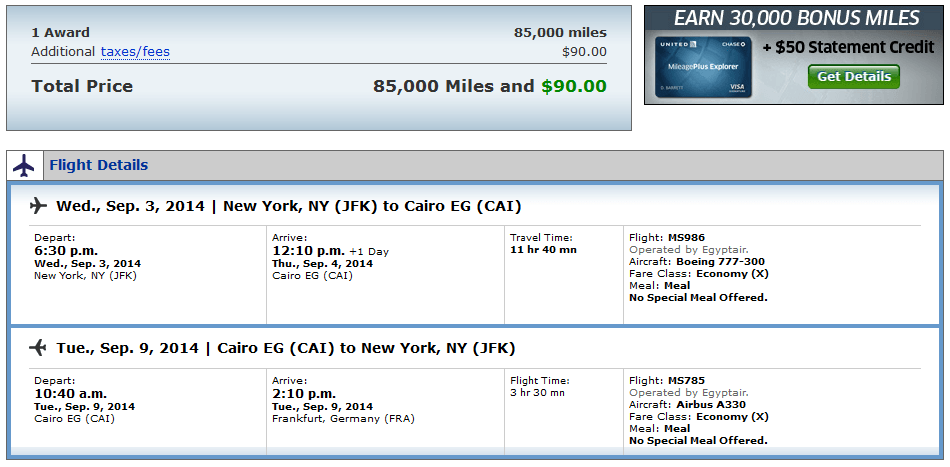Click the outbound flight plane icon for Sep. 3
Viewport: 950px width, 467px height.
click(x=38, y=206)
